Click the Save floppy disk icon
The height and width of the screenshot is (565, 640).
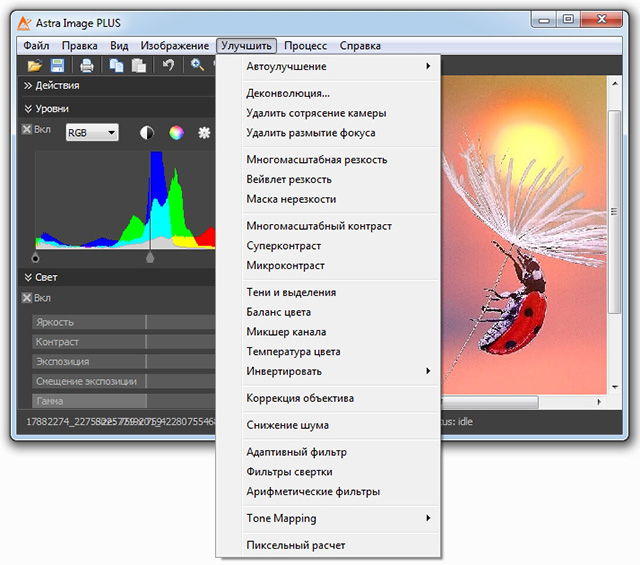[x=57, y=66]
